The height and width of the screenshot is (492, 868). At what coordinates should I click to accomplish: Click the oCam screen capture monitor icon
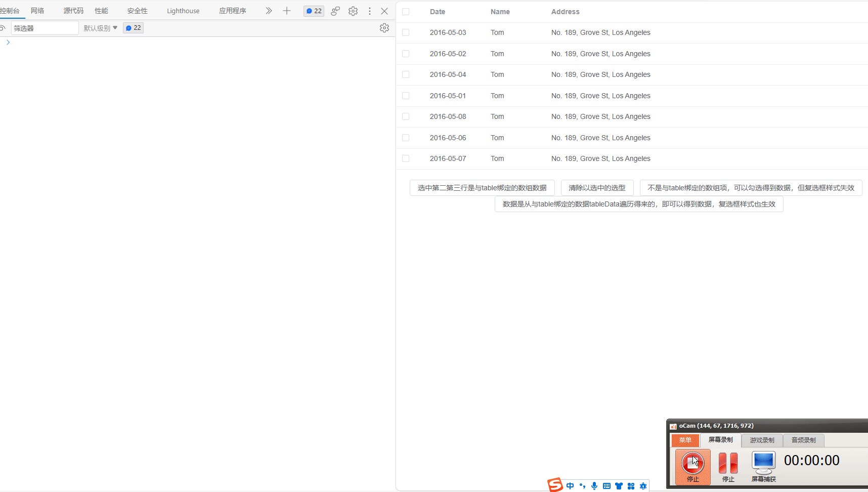click(763, 463)
